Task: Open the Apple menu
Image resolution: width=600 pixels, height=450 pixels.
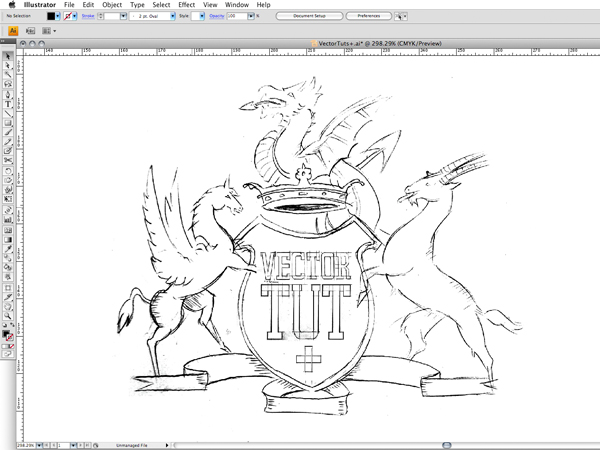Action: click(12, 5)
